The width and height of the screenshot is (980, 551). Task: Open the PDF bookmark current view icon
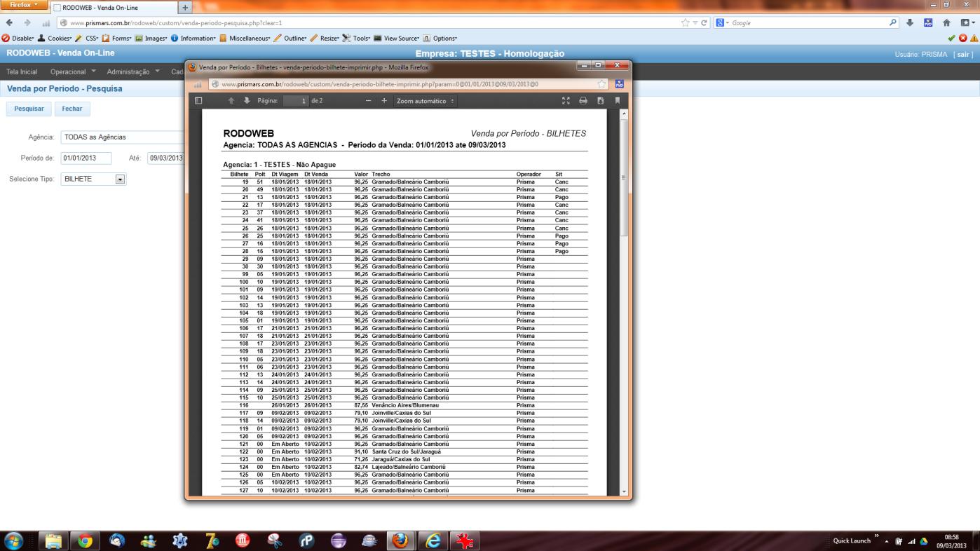pyautogui.click(x=618, y=101)
